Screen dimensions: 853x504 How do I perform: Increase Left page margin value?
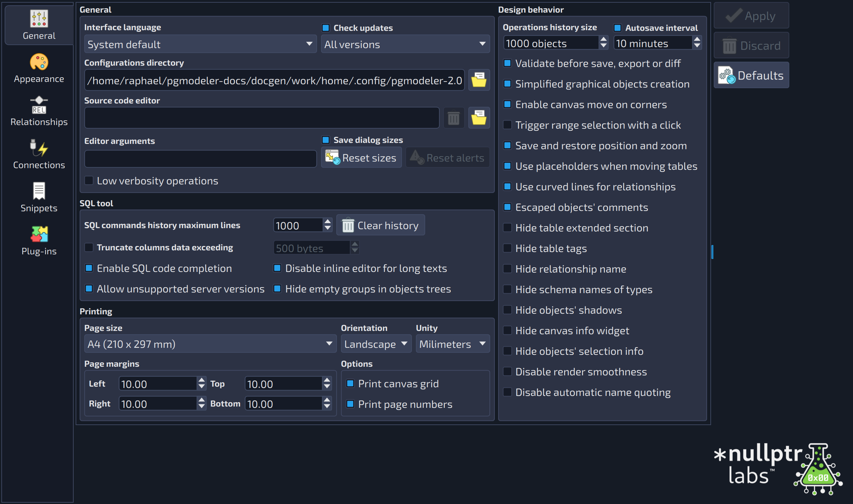pyautogui.click(x=201, y=380)
